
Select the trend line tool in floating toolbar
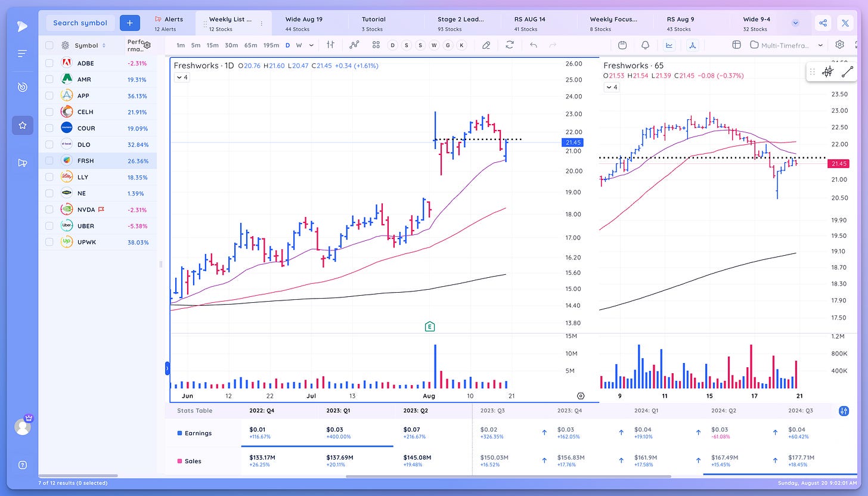coord(847,72)
